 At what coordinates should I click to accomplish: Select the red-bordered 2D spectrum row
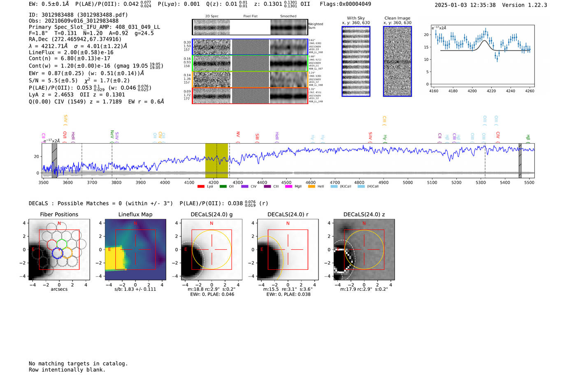(250, 96)
